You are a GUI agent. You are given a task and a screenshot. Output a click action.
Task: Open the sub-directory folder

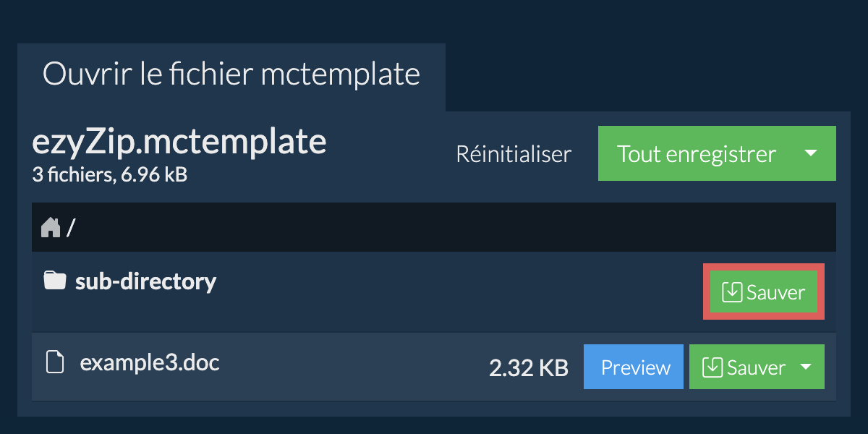tap(145, 281)
